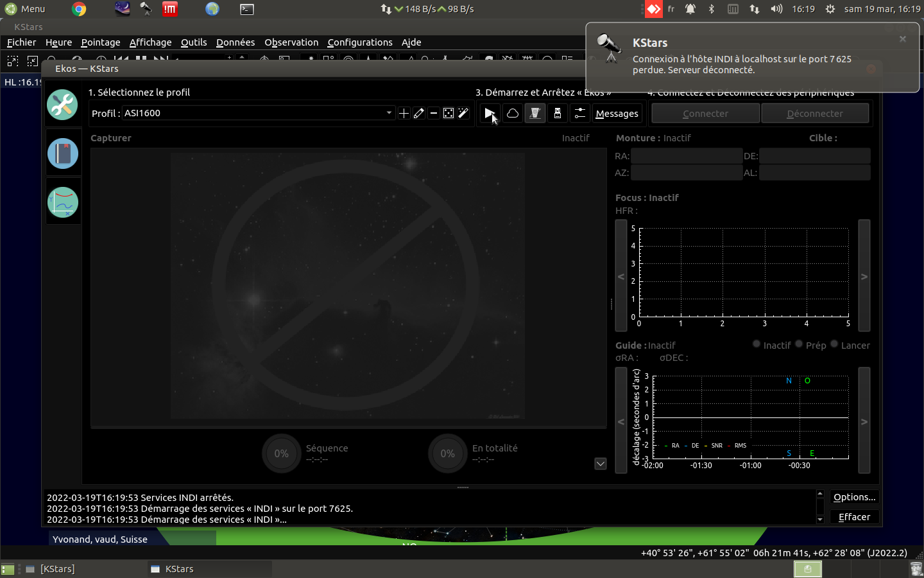Click the Bluetooth tray icon
924x578 pixels.
click(x=711, y=9)
